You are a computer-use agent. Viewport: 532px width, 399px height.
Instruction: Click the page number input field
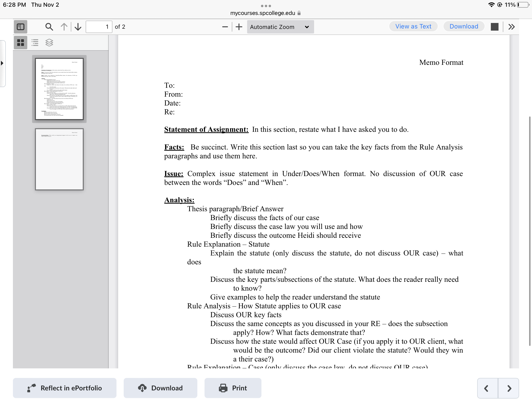click(x=99, y=27)
